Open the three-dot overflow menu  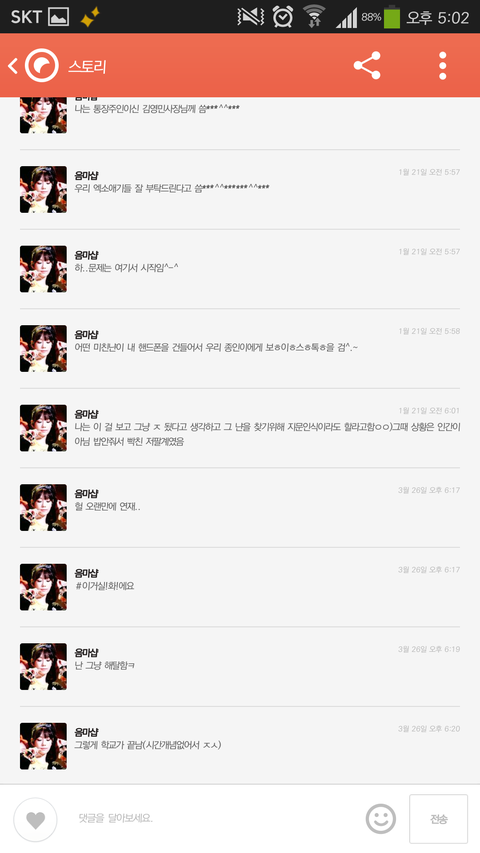(442, 66)
